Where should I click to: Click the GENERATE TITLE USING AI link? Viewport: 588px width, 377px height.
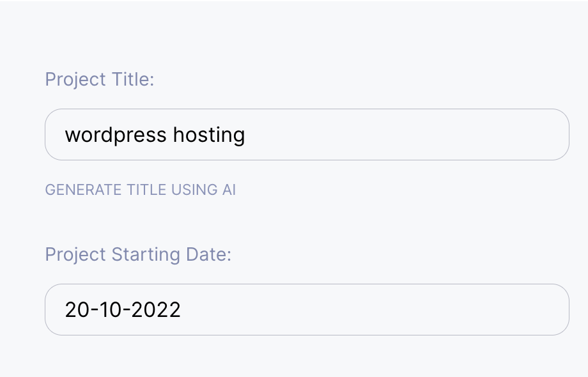pyautogui.click(x=140, y=190)
